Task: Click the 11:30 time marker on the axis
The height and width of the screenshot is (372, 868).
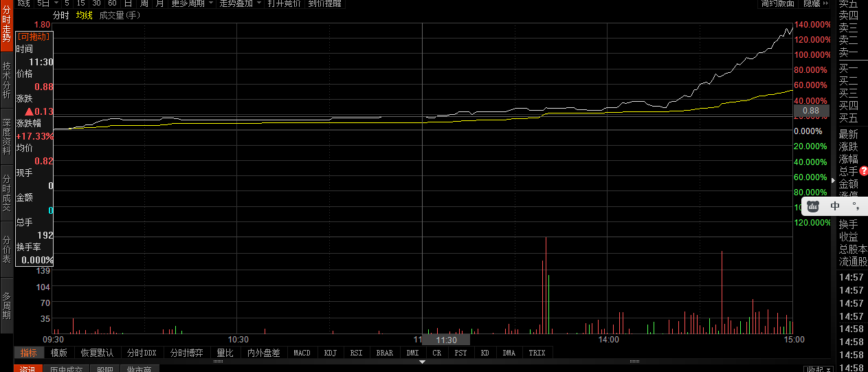Action: (446, 340)
